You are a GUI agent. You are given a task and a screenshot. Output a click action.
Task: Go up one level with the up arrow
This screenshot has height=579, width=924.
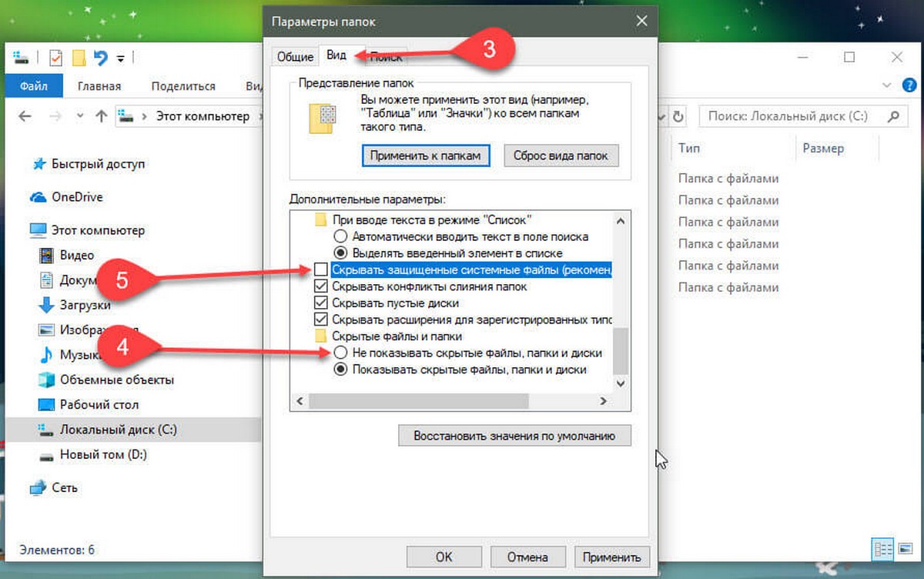click(x=101, y=116)
